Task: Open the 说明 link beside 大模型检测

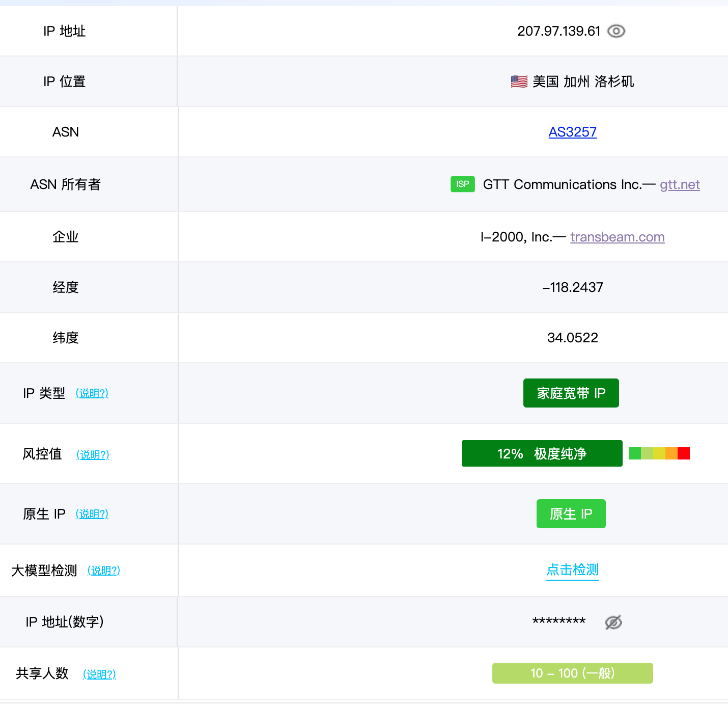Action: [x=104, y=571]
